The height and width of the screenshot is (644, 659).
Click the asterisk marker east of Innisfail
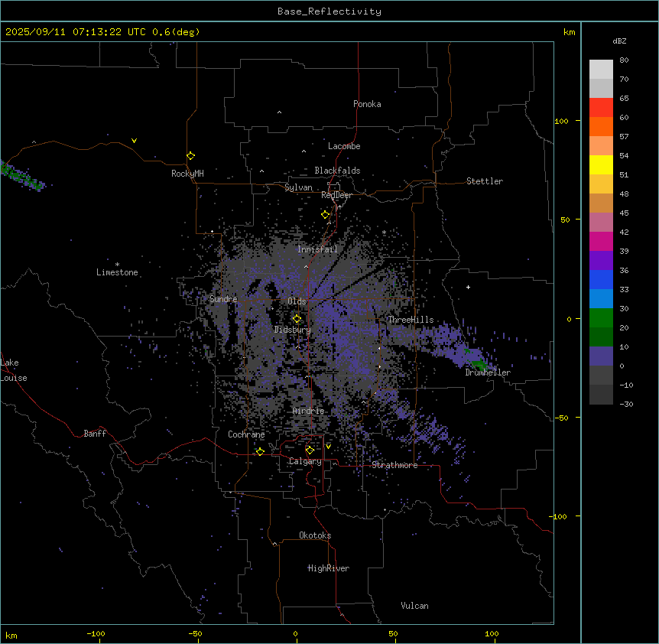[x=384, y=233]
